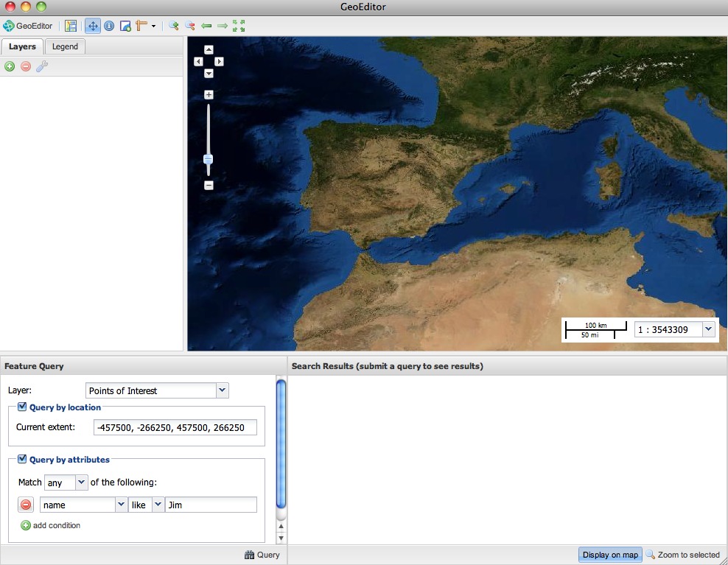Uncheck the Query by location checkbox
Screen dimensions: 728x565
(22, 407)
